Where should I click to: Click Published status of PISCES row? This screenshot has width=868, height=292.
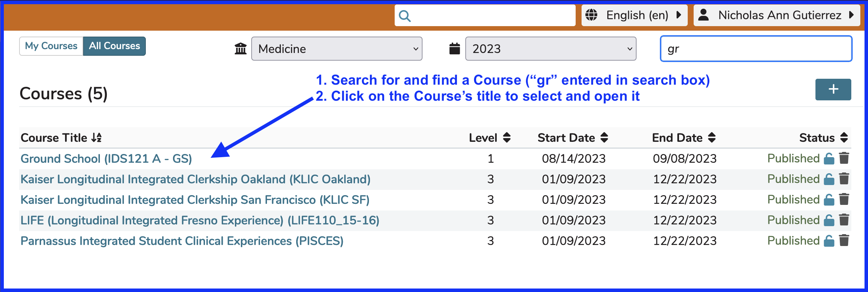794,241
